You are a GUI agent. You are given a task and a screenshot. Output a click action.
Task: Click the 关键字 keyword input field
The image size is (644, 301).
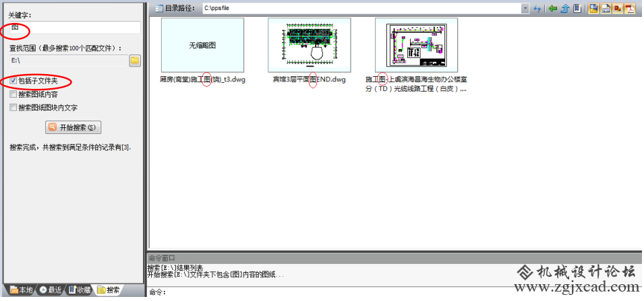[75, 28]
